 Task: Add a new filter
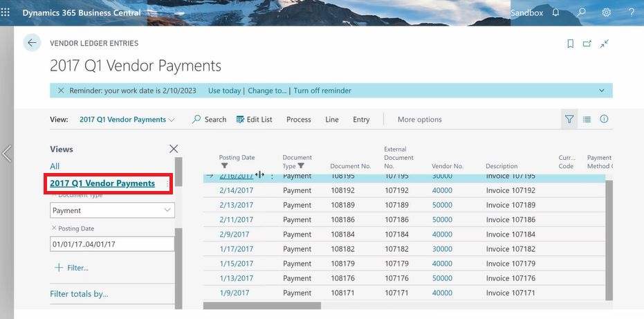point(71,268)
